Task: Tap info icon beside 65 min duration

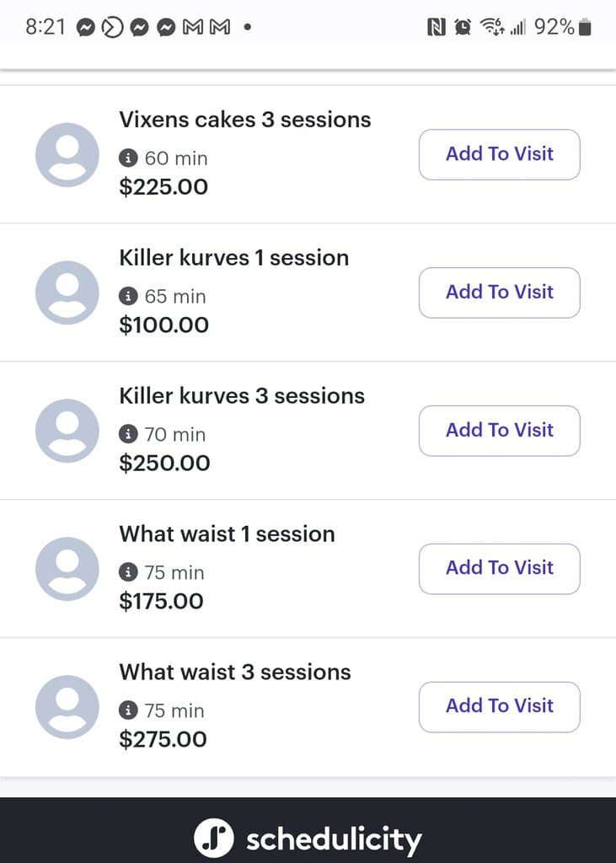Action: [128, 297]
